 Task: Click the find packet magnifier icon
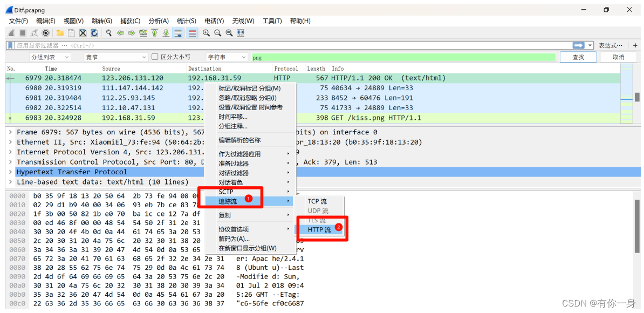[109, 33]
